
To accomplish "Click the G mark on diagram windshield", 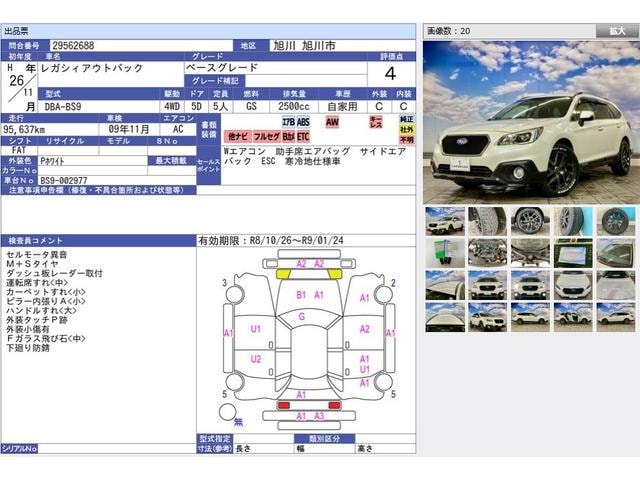I will 302,316.
